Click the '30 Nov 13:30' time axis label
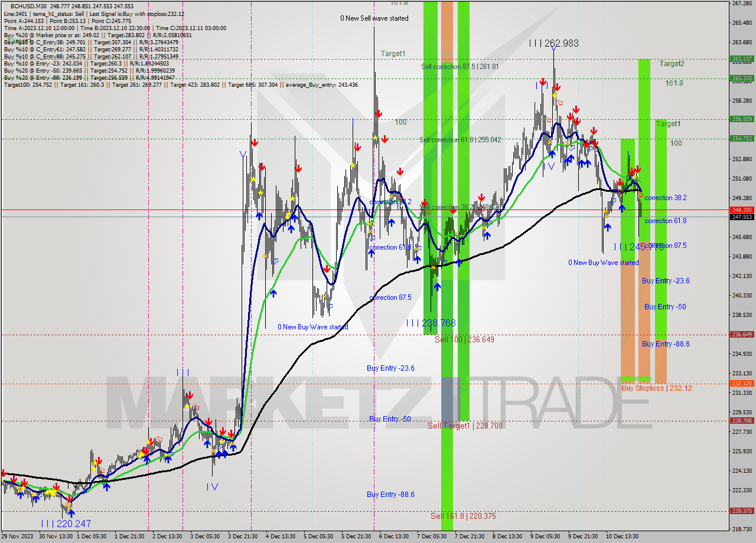The width and height of the screenshot is (756, 543). [x=56, y=537]
